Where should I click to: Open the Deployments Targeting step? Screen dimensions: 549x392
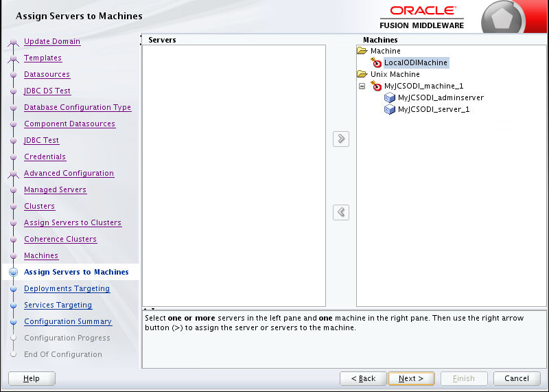pyautogui.click(x=67, y=288)
